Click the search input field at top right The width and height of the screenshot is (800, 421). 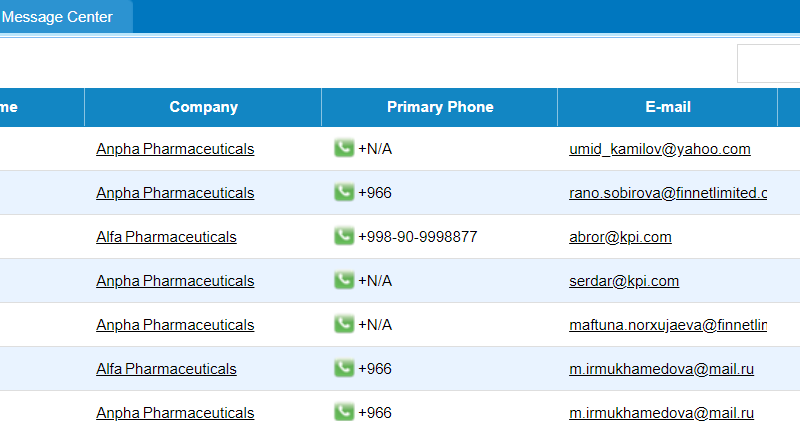click(768, 64)
